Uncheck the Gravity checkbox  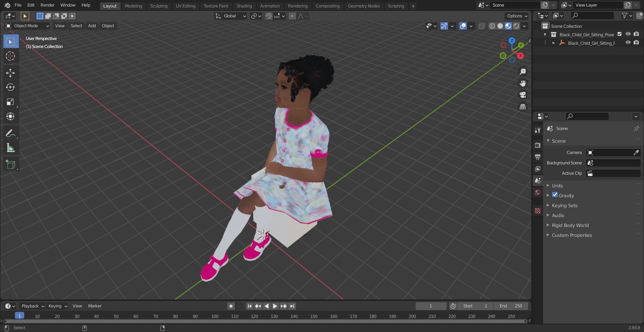tap(555, 195)
